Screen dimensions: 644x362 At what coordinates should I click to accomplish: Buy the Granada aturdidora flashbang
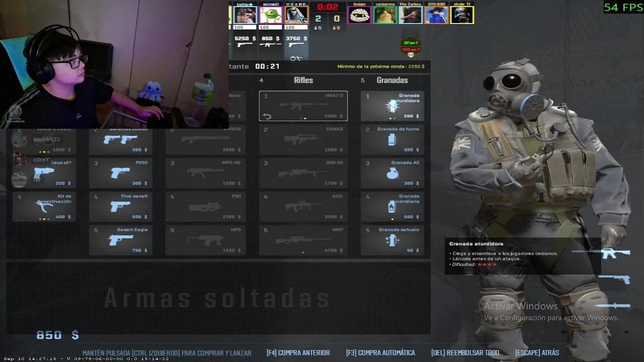[392, 106]
